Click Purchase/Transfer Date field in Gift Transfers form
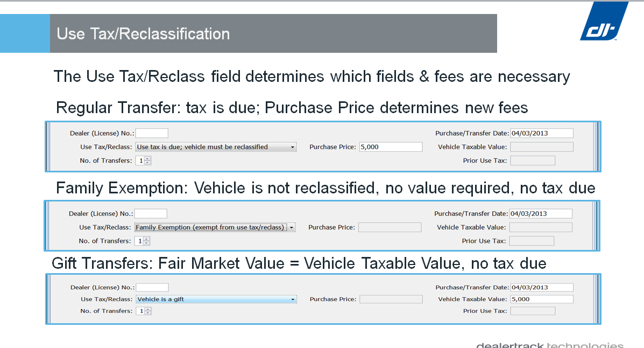 [x=541, y=288]
